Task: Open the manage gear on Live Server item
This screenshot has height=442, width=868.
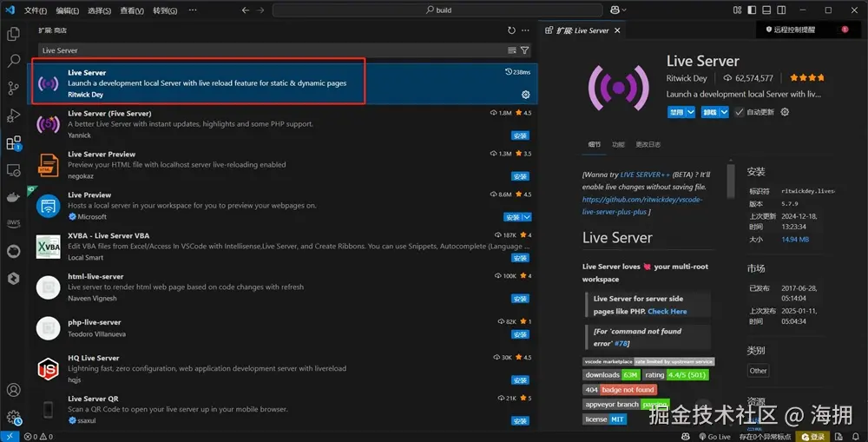Action: click(525, 95)
